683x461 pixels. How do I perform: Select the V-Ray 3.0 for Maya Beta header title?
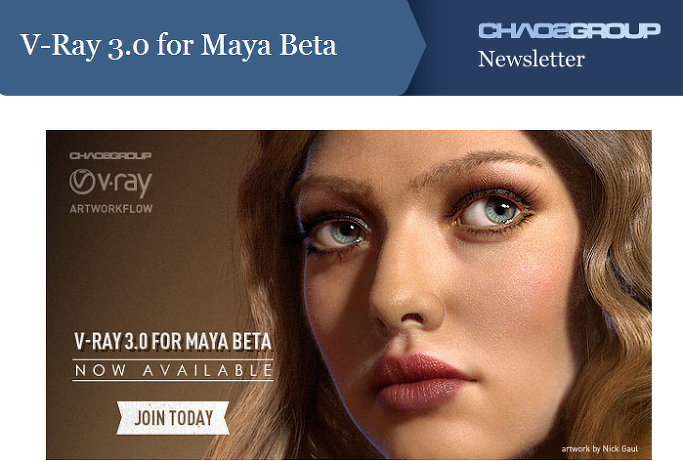point(178,45)
